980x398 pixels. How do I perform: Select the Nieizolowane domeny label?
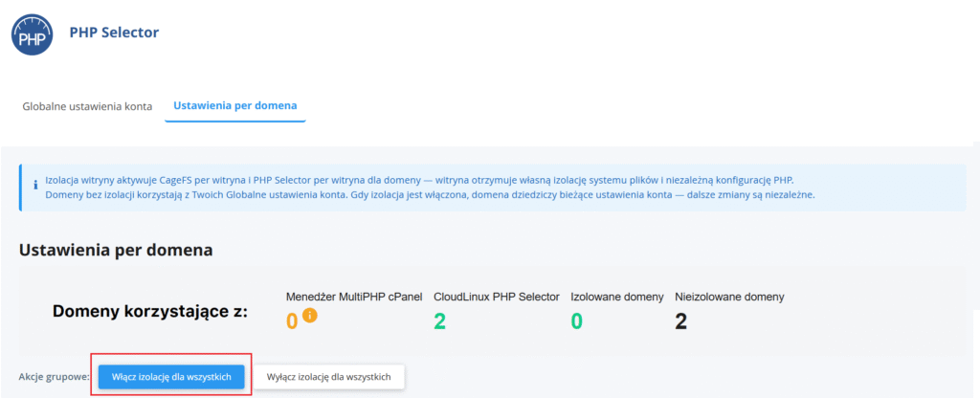729,297
